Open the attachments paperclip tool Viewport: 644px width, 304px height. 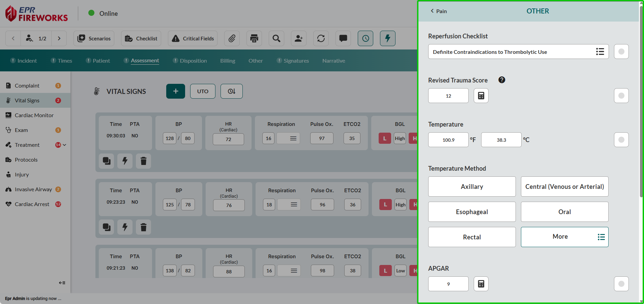[x=232, y=38]
